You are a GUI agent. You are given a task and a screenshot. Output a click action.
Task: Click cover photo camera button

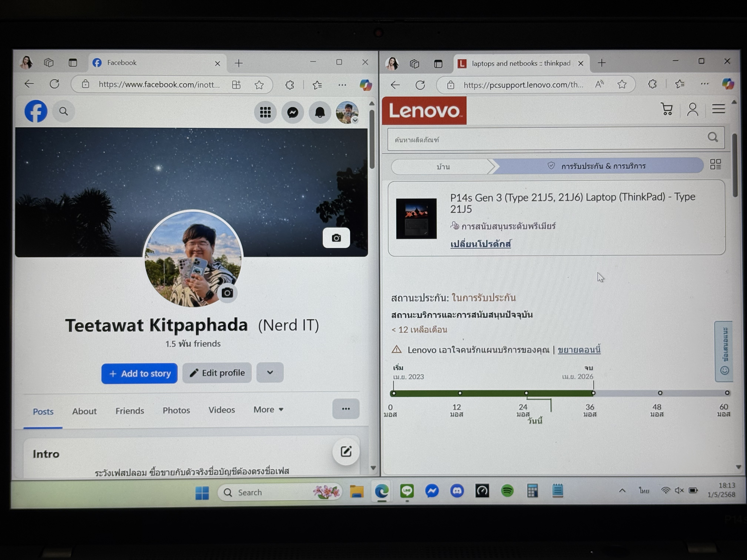(336, 238)
